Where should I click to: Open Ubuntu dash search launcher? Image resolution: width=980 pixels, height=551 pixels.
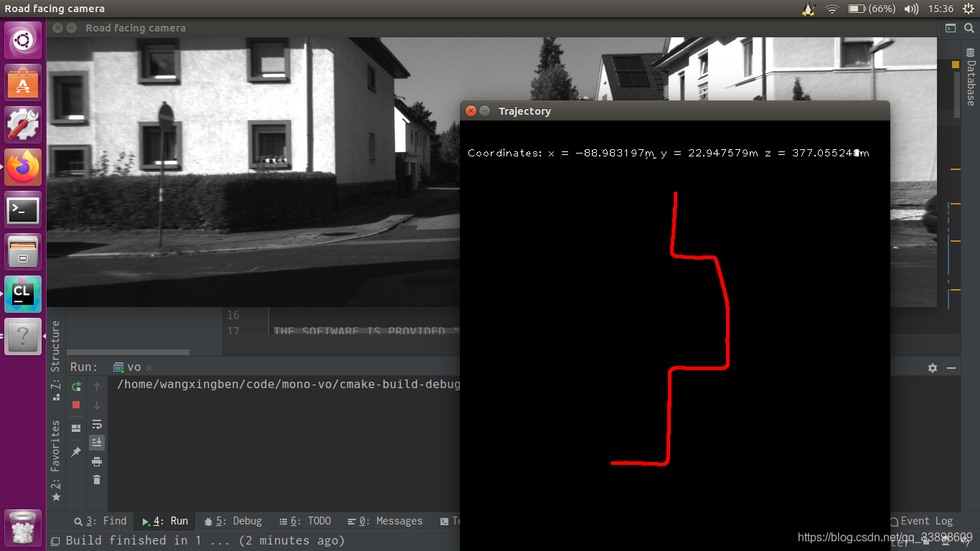pyautogui.click(x=23, y=39)
